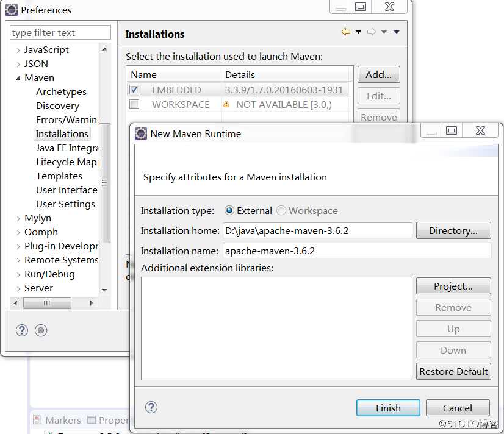Check the WORKSPACE installation checkbox
Image resolution: width=504 pixels, height=434 pixels.
pyautogui.click(x=134, y=104)
